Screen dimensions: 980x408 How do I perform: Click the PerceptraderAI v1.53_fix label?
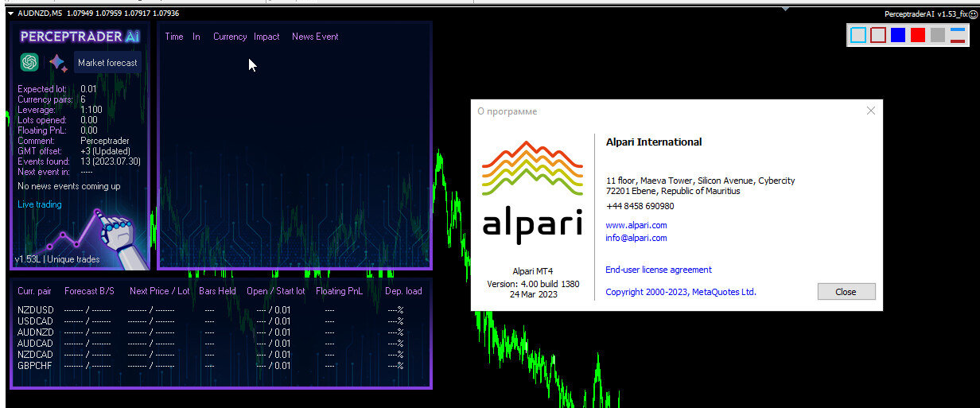coord(926,14)
